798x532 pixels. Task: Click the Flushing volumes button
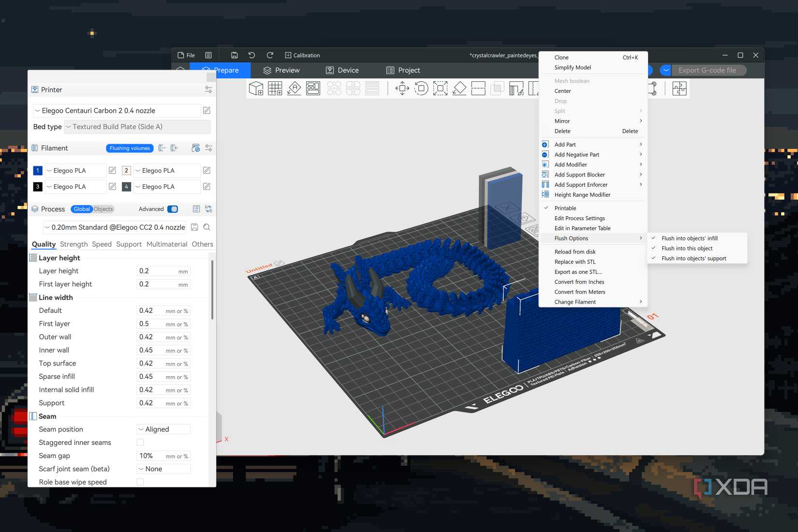click(x=130, y=148)
